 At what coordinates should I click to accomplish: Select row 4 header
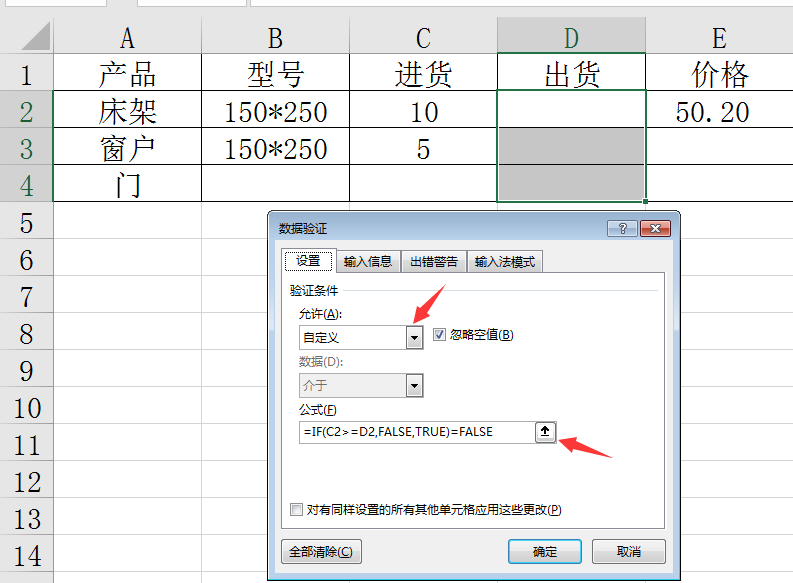26,183
